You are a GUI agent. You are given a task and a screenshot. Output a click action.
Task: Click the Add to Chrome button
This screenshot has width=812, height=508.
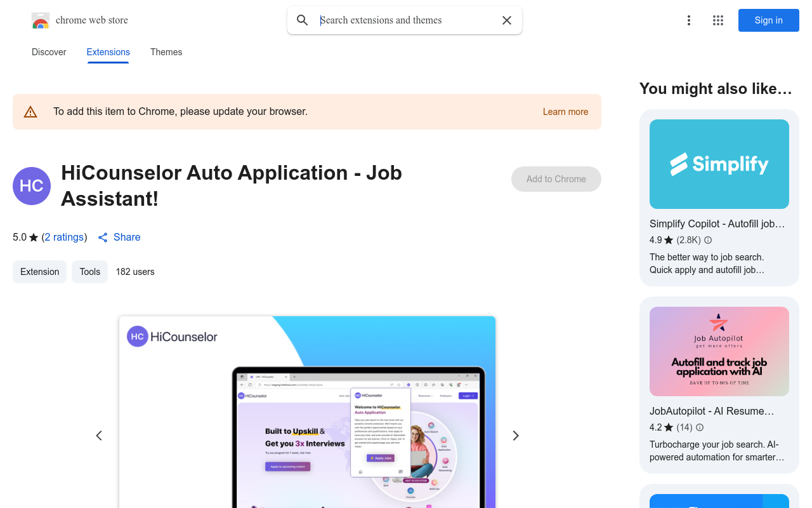556,179
